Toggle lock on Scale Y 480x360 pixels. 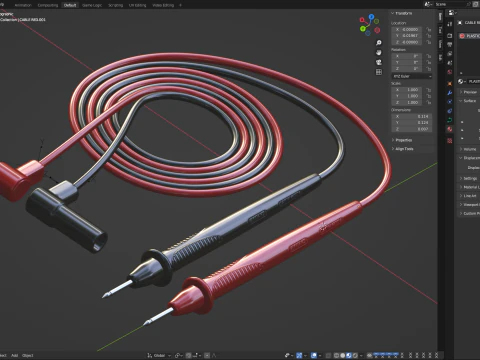(429, 96)
